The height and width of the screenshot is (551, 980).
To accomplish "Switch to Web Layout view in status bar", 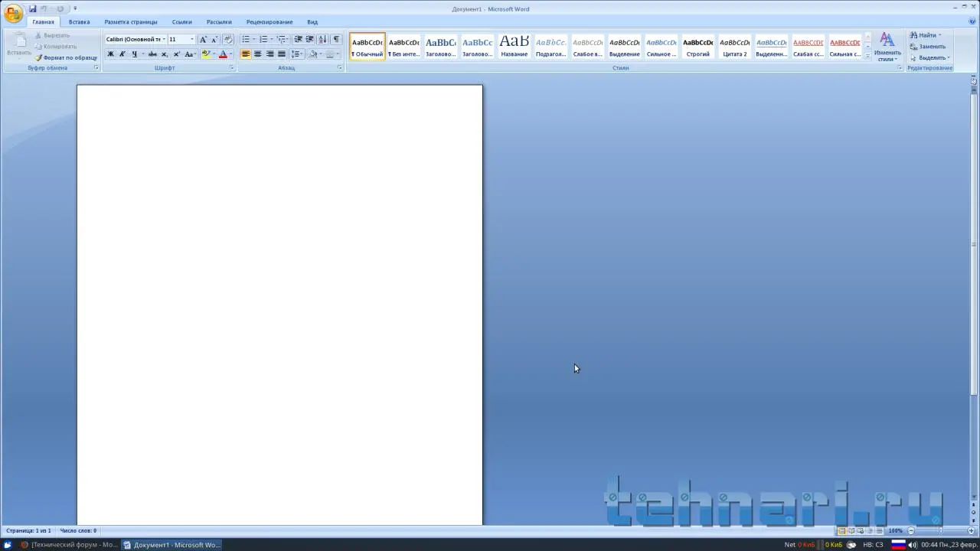I will [x=861, y=530].
